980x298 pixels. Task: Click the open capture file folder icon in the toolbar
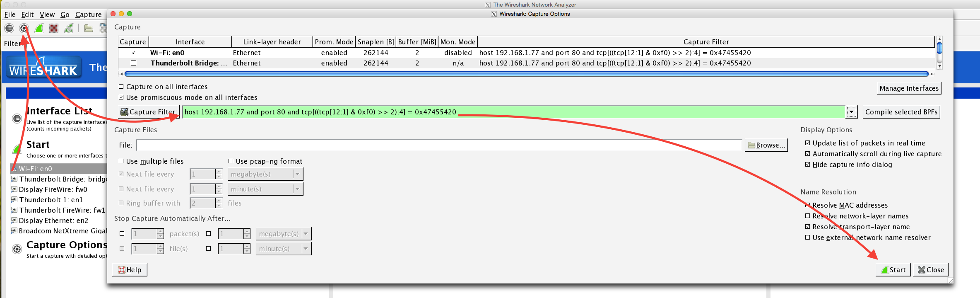[89, 28]
